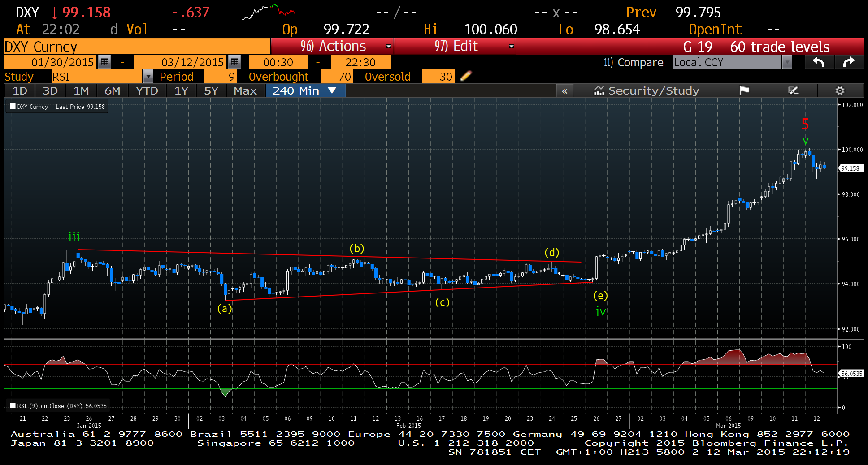Toggle DXY Curncy Last Price legend checkbox

coord(13,107)
